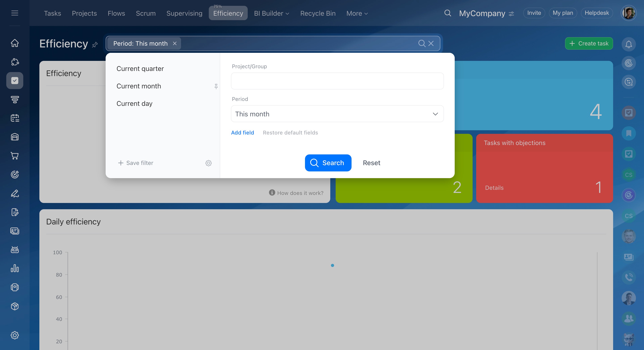Click the blue Search button

(x=328, y=163)
